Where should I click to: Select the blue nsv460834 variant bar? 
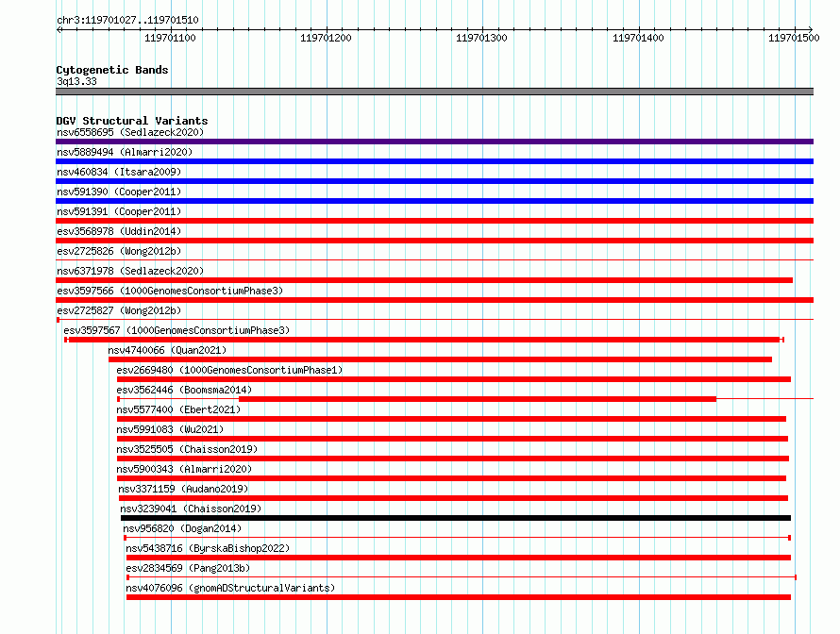[x=434, y=181]
